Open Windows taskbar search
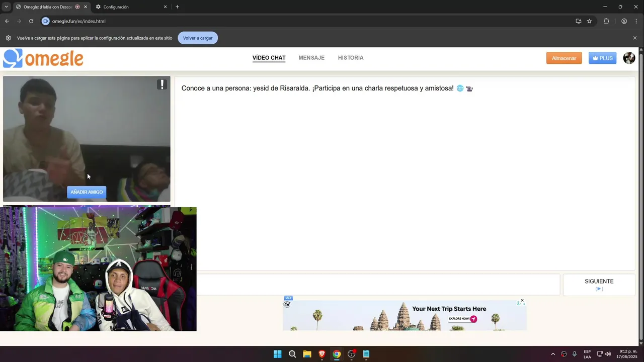The height and width of the screenshot is (362, 644). (292, 354)
